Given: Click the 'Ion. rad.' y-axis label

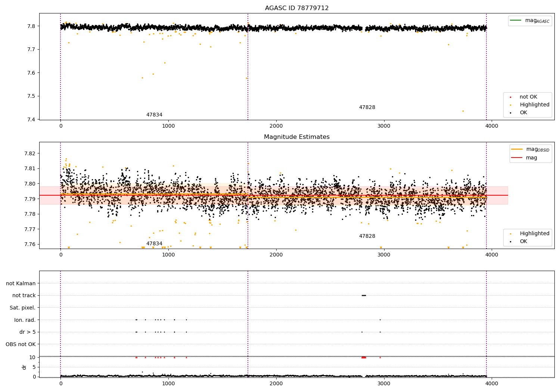Looking at the screenshot, I should tap(25, 320).
